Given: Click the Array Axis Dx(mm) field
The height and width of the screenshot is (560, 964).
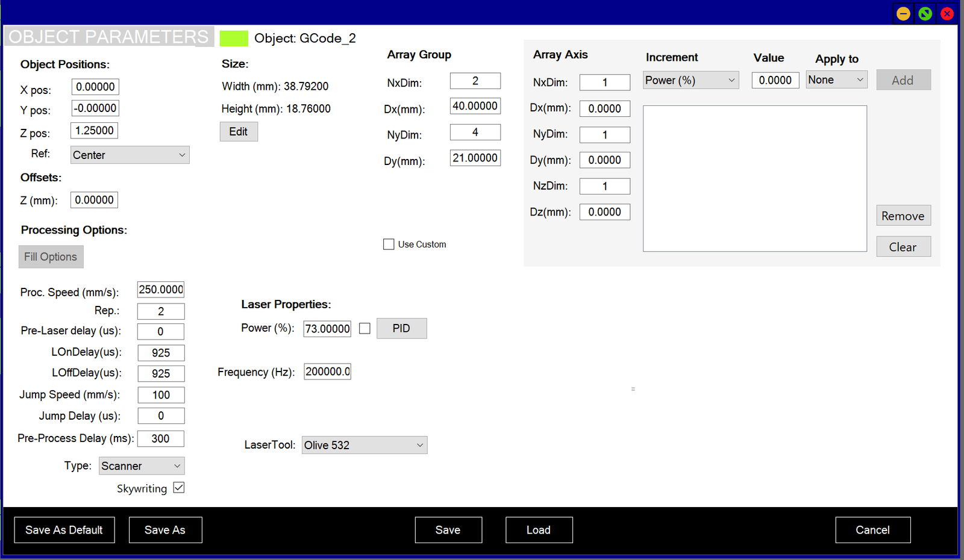Looking at the screenshot, I should pyautogui.click(x=605, y=108).
